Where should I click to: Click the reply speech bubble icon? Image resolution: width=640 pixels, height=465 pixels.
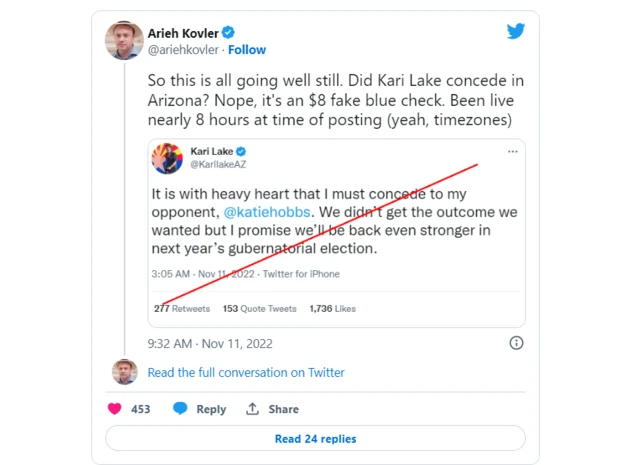pos(180,409)
